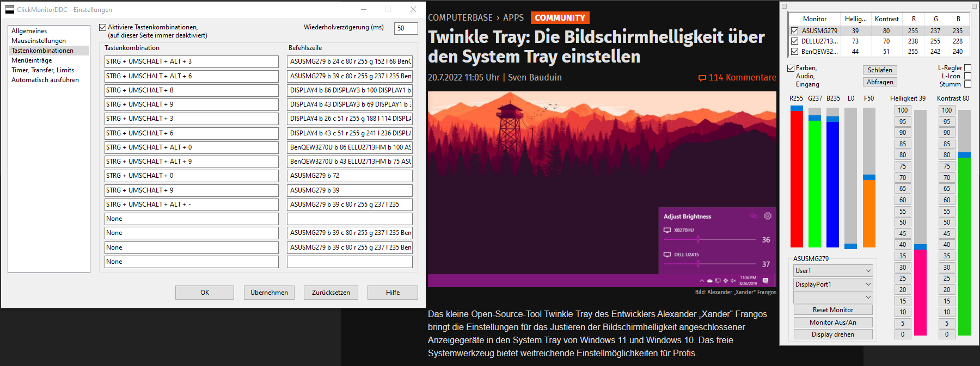This screenshot has width=980, height=366.
Task: Minimize the ClickMonitorDDC Einstellungen window
Action: coord(364,9)
